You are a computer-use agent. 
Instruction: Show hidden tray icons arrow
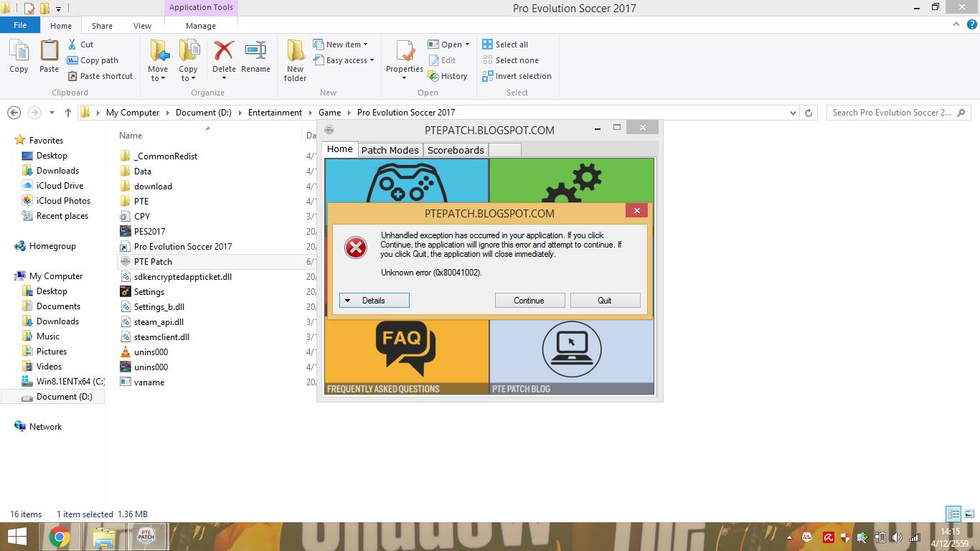click(790, 537)
